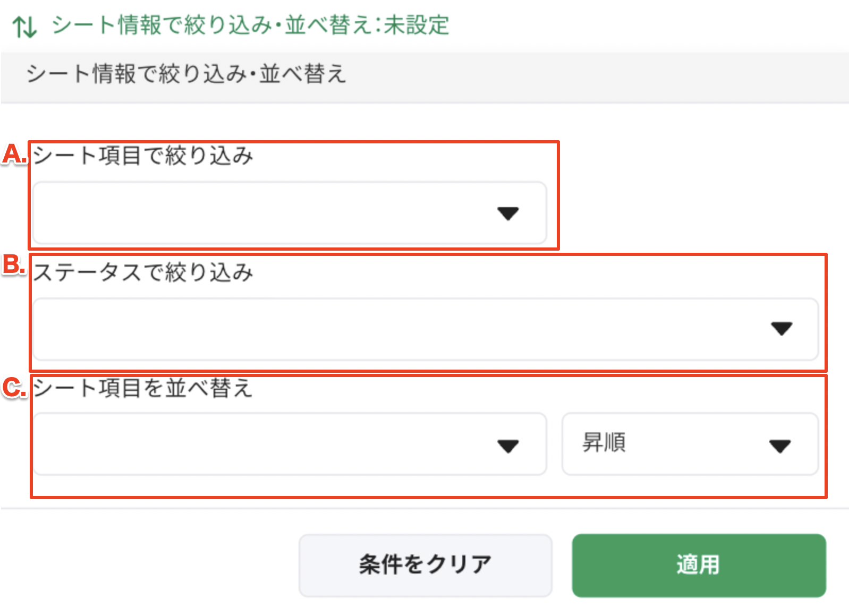This screenshot has width=849, height=616.
Task: Click the green up-down sort arrows icon
Action: pos(24,27)
